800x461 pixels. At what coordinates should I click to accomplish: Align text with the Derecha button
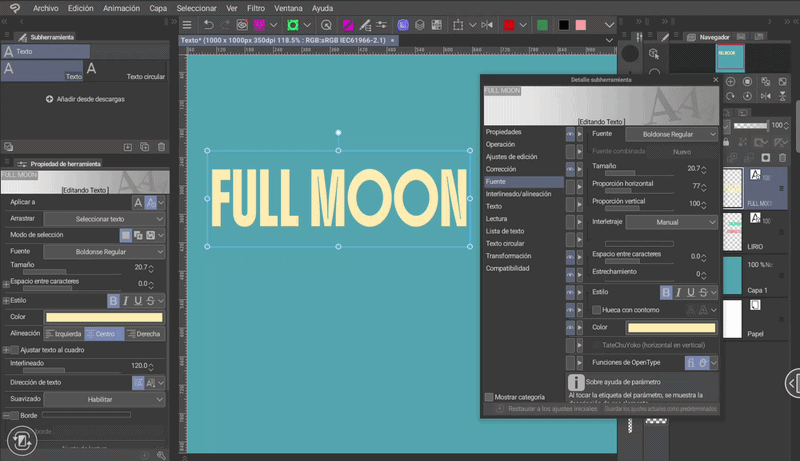[147, 333]
